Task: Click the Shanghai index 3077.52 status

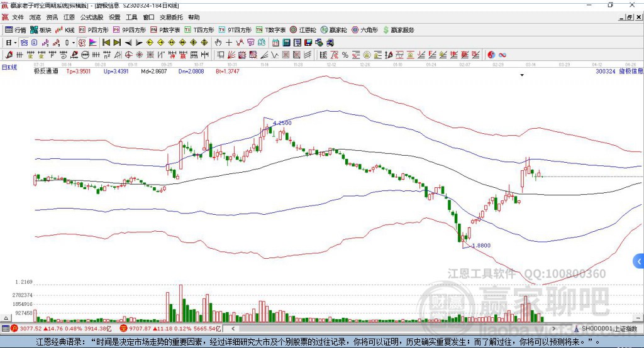Action: point(61,329)
